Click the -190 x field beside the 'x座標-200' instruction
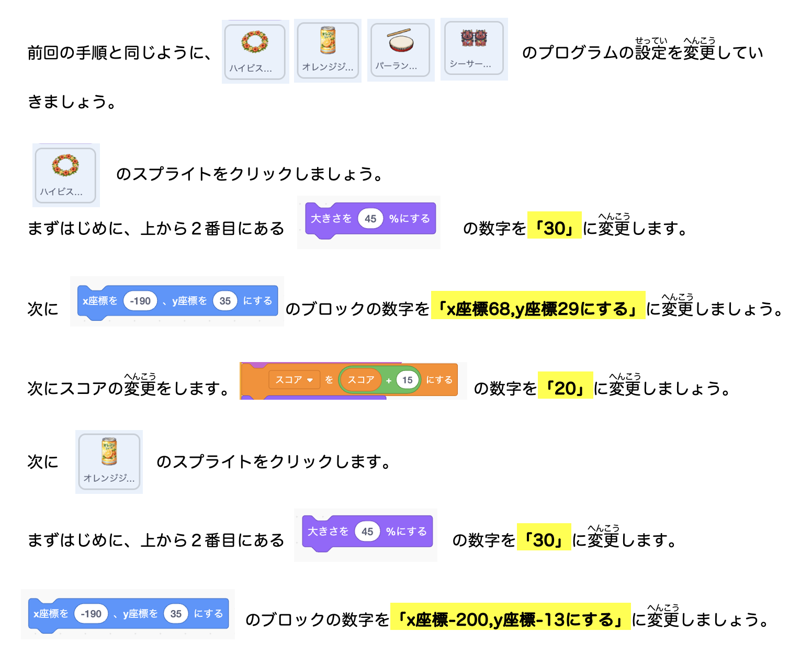The image size is (812, 654). (91, 614)
